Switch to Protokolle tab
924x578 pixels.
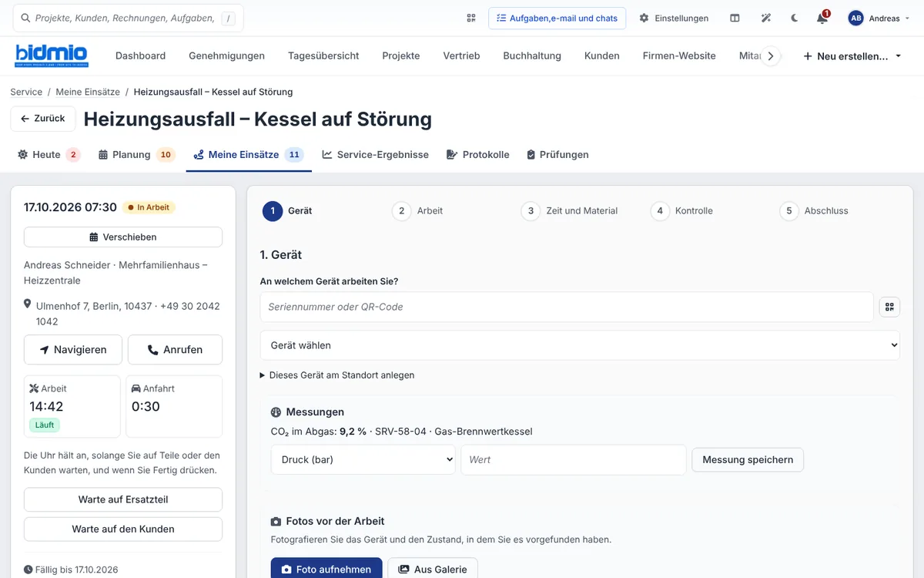(x=477, y=154)
